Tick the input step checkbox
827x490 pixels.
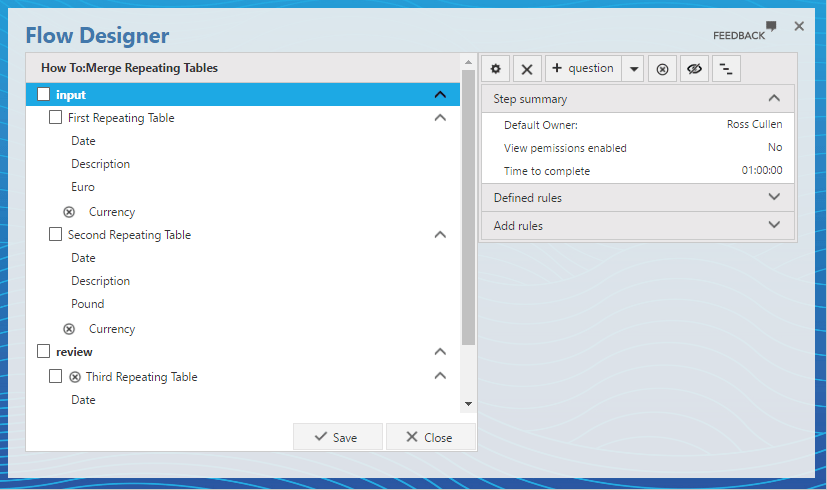pyautogui.click(x=43, y=94)
